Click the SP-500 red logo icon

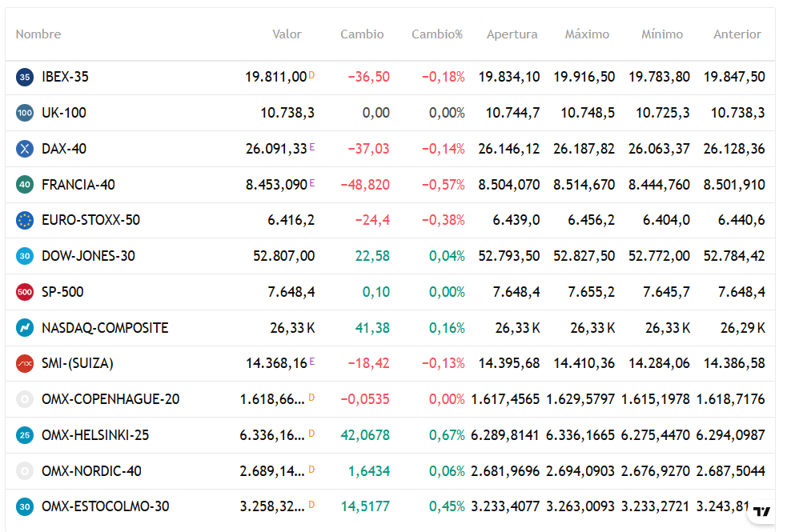pyautogui.click(x=25, y=292)
